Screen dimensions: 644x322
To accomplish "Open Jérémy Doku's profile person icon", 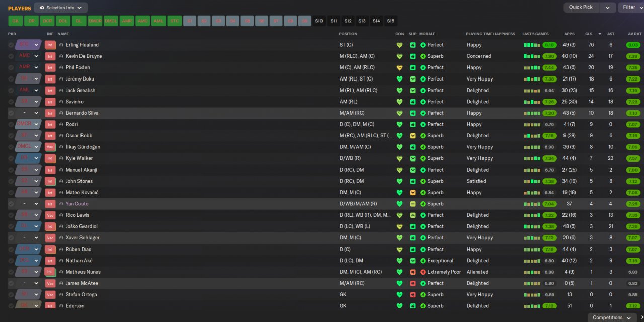I will point(61,79).
